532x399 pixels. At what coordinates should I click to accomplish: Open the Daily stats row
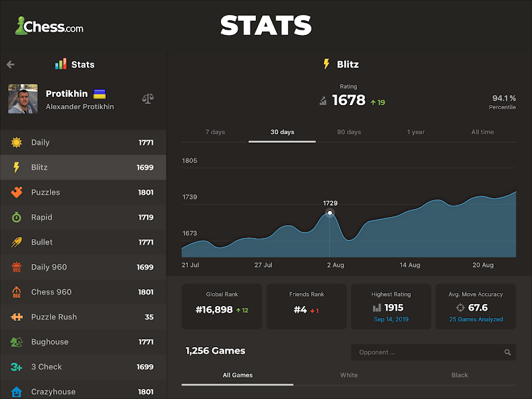83,142
